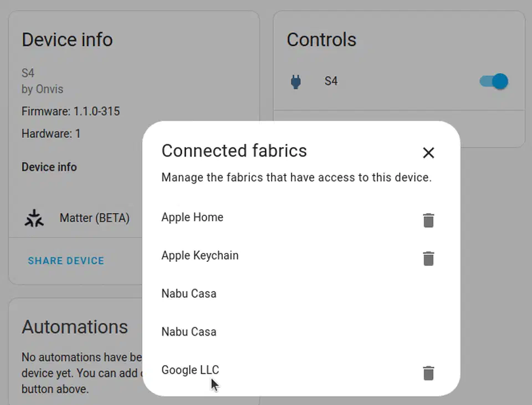532x405 pixels.
Task: Select the Apple Keychain fabric entry
Action: (200, 255)
